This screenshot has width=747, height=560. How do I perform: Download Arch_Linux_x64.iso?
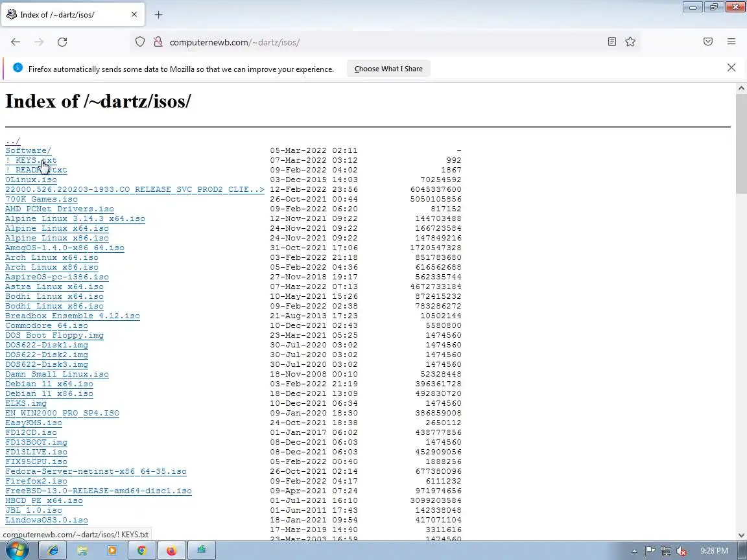coord(52,257)
